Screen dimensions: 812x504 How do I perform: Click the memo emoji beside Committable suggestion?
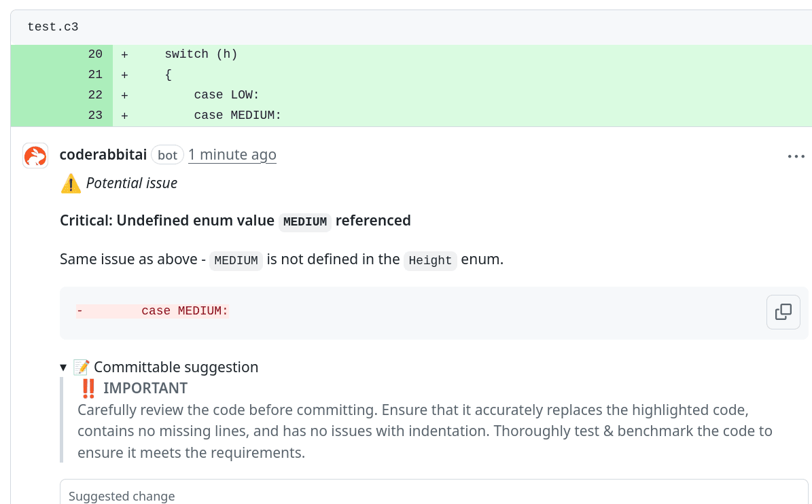click(82, 367)
